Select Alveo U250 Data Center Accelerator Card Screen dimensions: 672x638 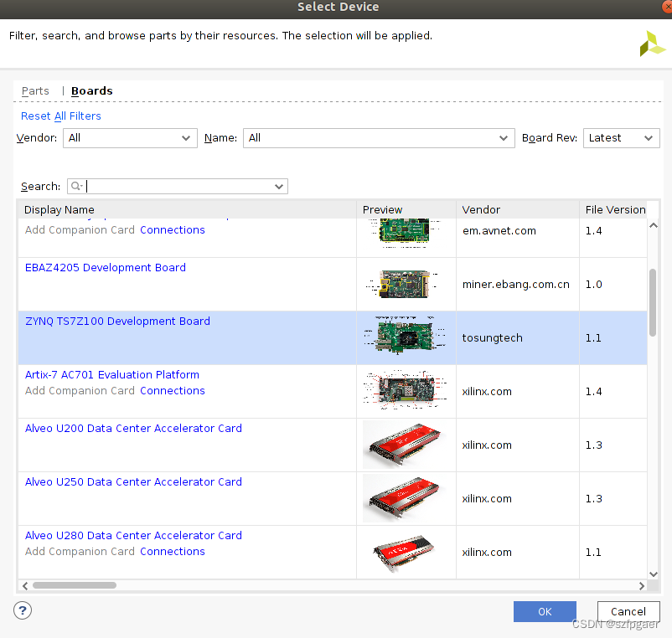coord(133,481)
